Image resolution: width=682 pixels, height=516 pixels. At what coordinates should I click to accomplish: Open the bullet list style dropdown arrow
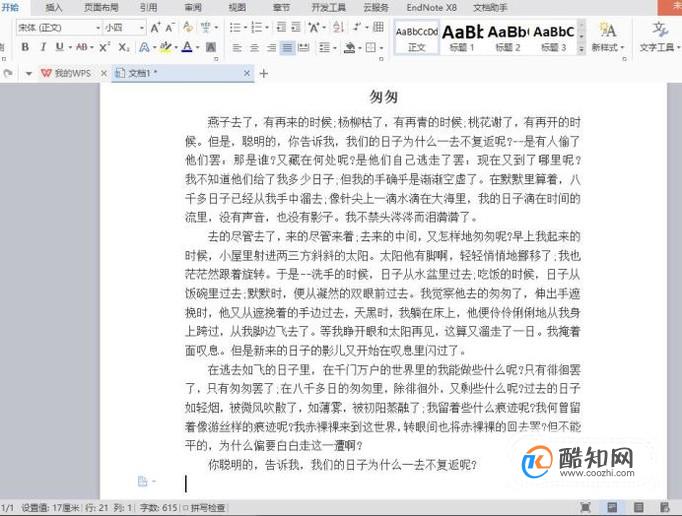245,28
